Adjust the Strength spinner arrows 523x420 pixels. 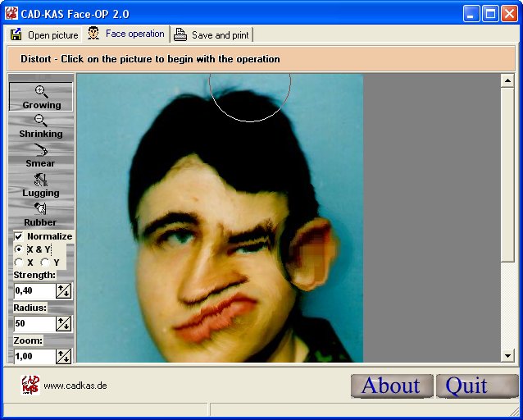(63, 290)
